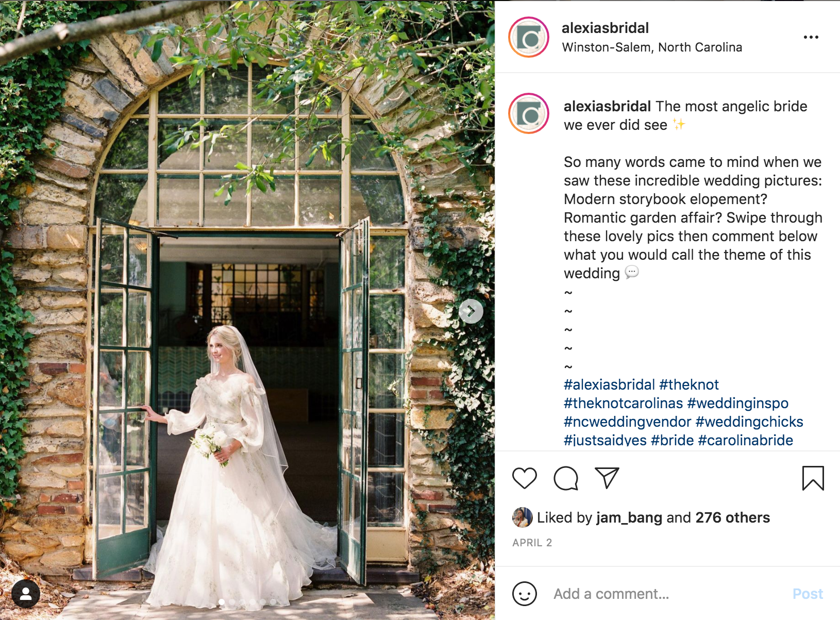Advance to next photo with carousel arrow
The width and height of the screenshot is (840, 620).
471,311
